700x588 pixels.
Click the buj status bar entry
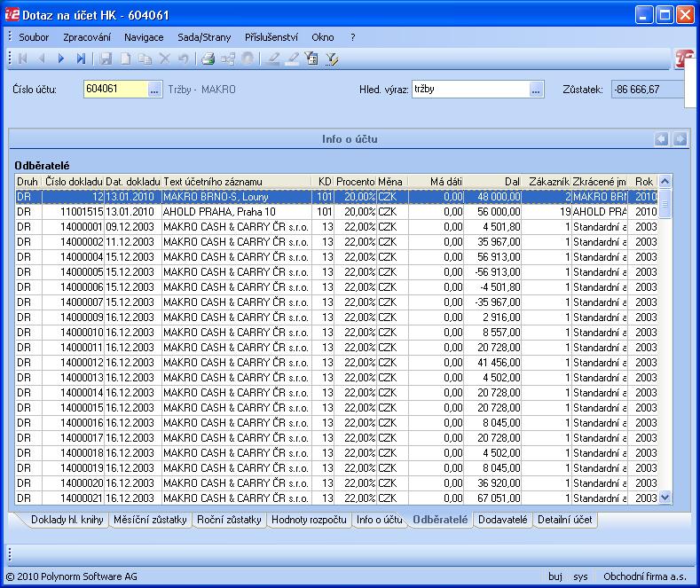[555, 576]
